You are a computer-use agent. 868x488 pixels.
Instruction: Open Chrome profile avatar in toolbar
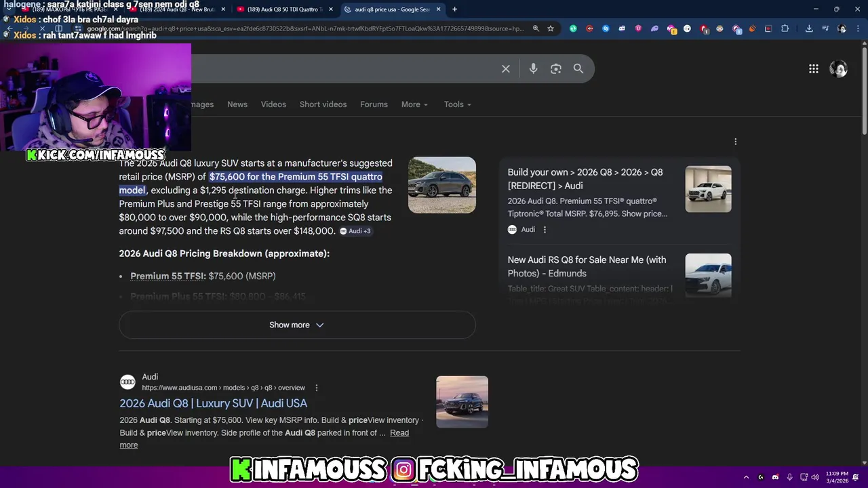click(842, 28)
